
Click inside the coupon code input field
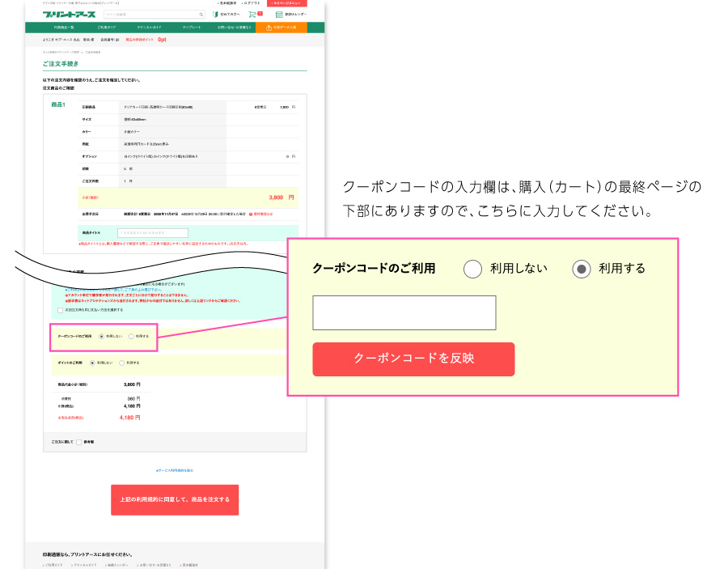click(x=404, y=312)
